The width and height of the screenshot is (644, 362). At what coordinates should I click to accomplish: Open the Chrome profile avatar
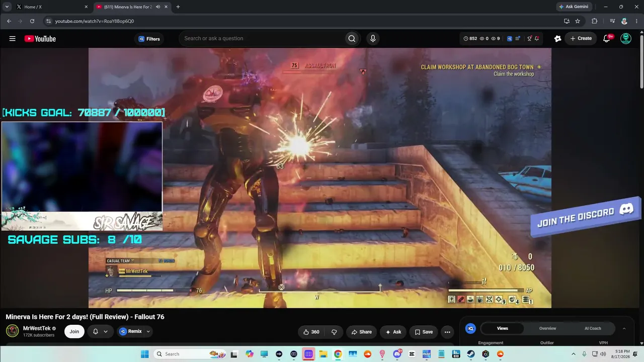pyautogui.click(x=624, y=21)
